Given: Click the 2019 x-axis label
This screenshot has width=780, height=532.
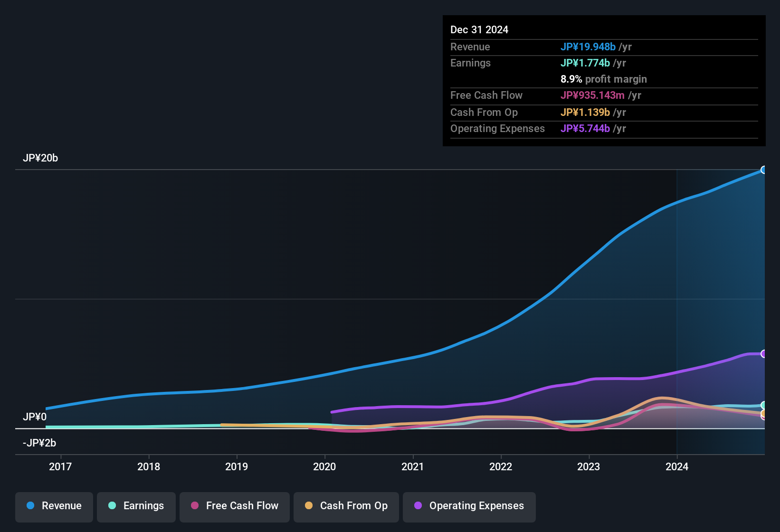Looking at the screenshot, I should 237,467.
